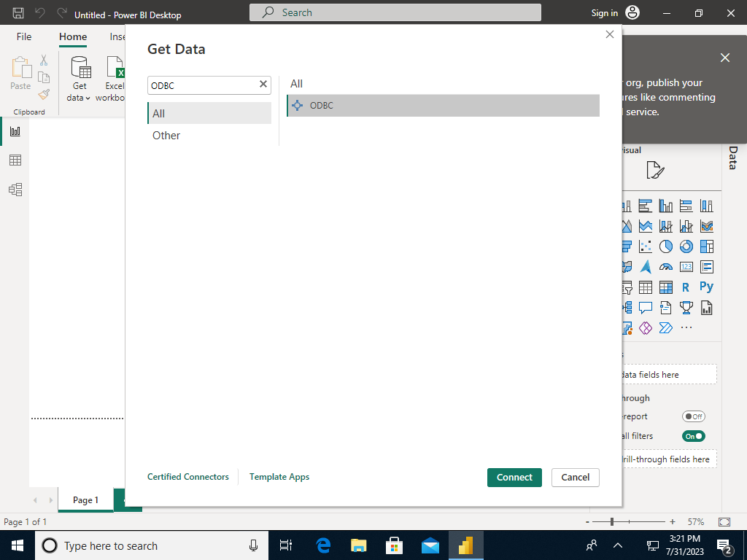Screen dimensions: 747x560
Task: Select the Card (123) visual icon
Action: coord(686,267)
